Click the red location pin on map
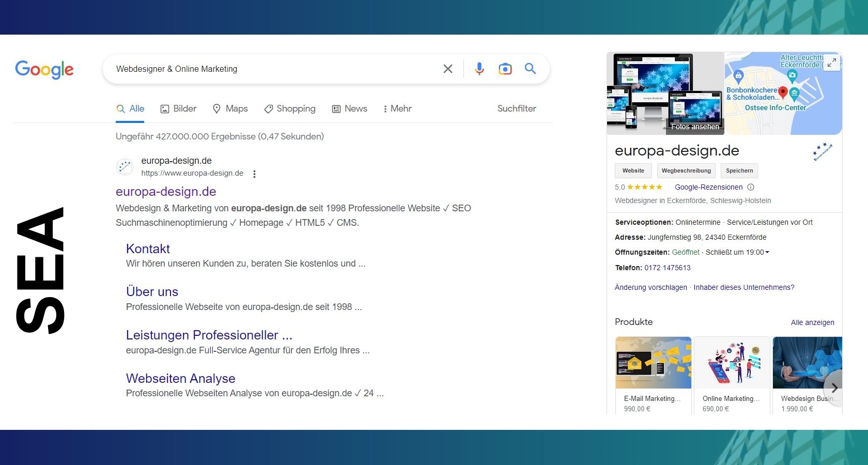Screen dimensions: 868x465 click(x=783, y=92)
